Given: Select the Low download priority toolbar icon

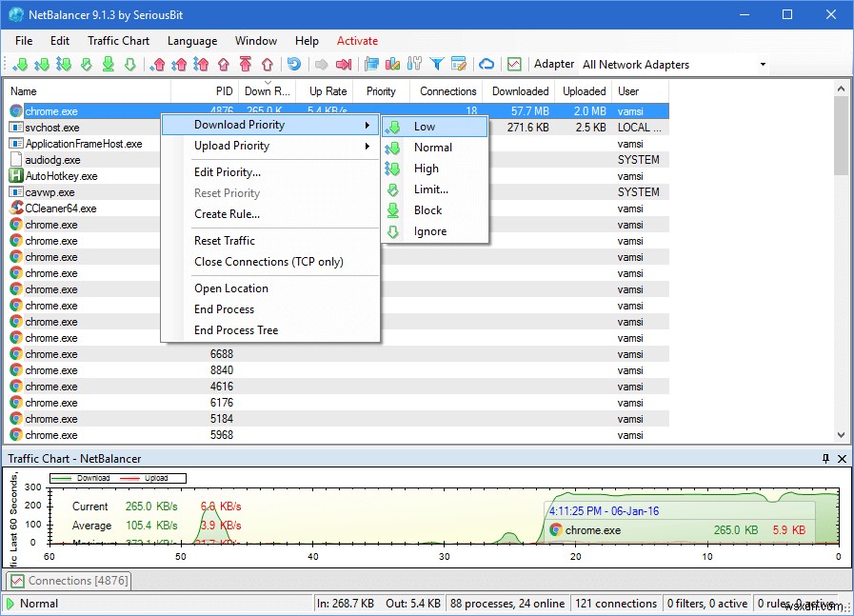Looking at the screenshot, I should (22, 64).
